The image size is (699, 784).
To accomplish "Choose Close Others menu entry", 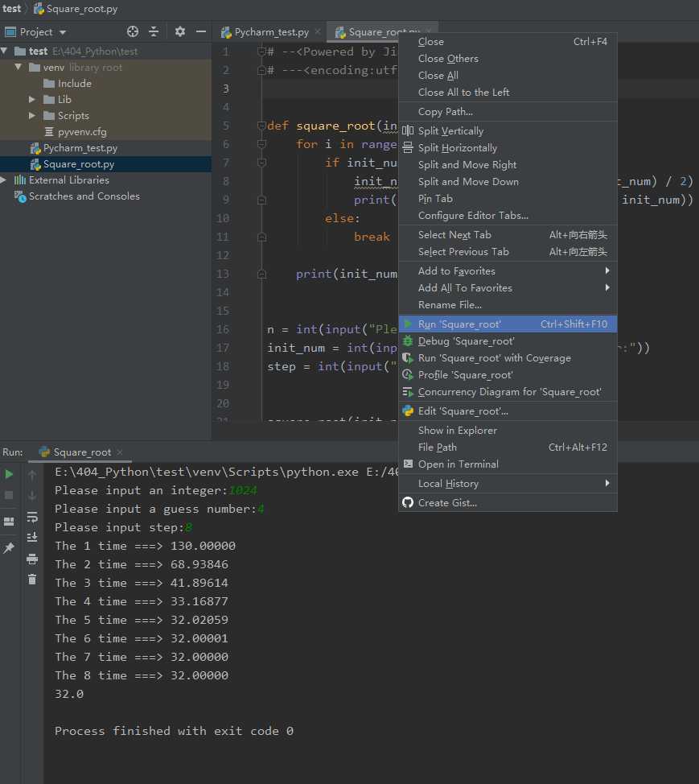I will tap(508, 59).
